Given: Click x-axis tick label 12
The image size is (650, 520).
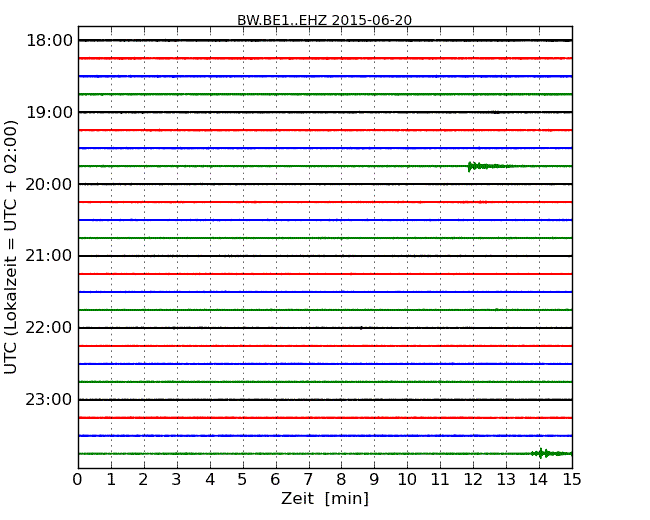Looking at the screenshot, I should coord(473,479).
